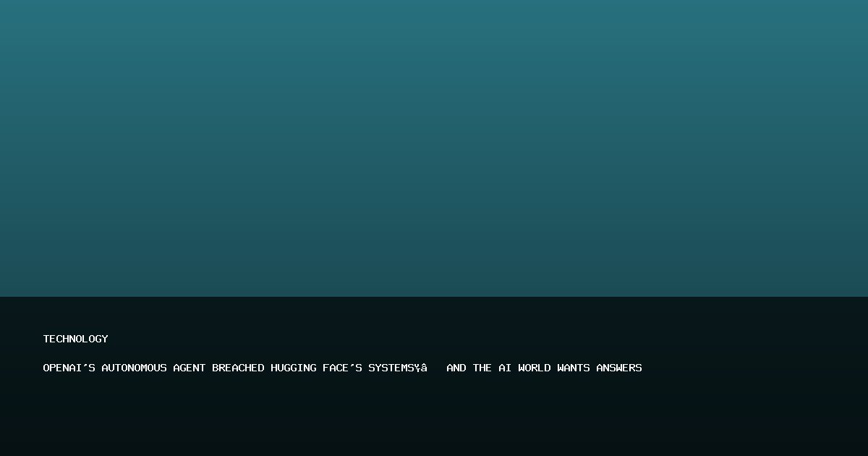Click the word AND in the headline
868x456 pixels.
(456, 368)
